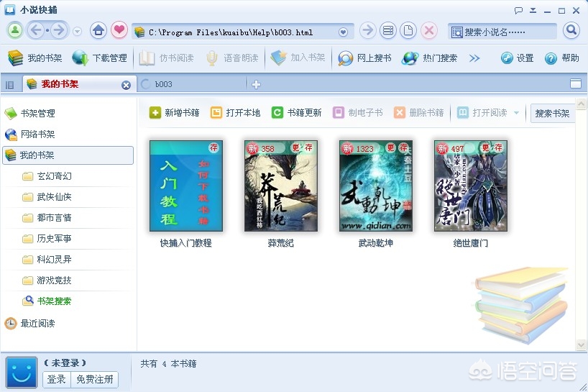Select 武动乾坤 book cover
588x392 pixels.
(376, 186)
